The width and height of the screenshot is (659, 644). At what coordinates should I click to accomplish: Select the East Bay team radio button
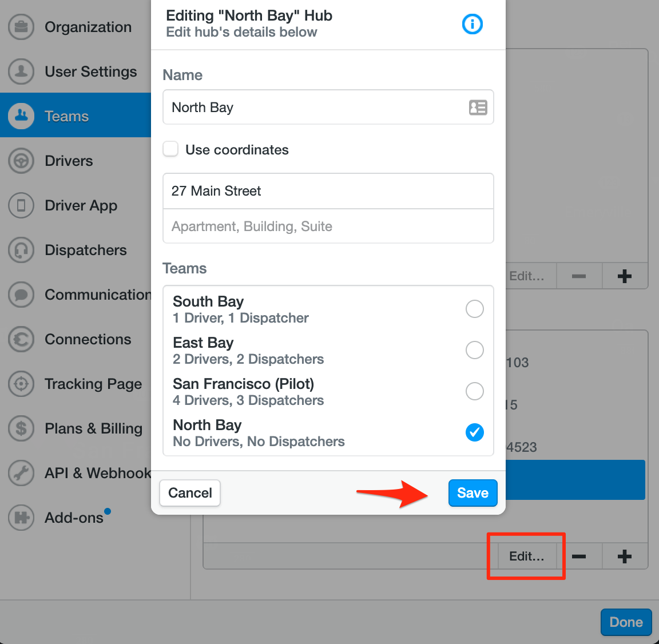pos(474,350)
